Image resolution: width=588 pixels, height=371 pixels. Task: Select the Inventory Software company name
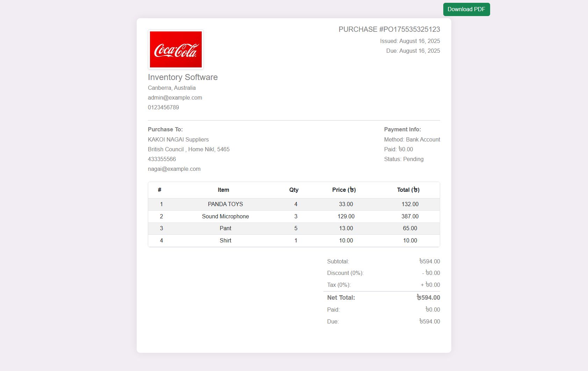pyautogui.click(x=182, y=77)
